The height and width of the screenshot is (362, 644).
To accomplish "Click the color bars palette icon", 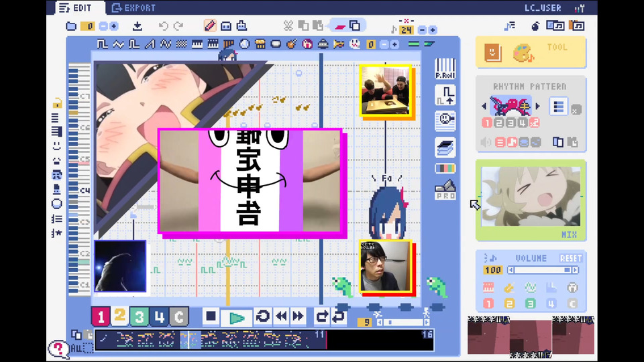I will click(x=445, y=168).
